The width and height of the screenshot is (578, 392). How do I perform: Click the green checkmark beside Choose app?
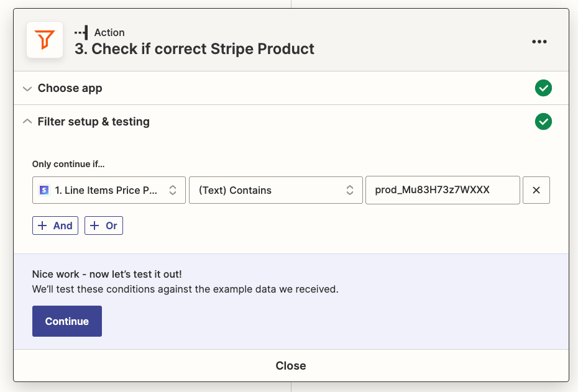click(543, 88)
